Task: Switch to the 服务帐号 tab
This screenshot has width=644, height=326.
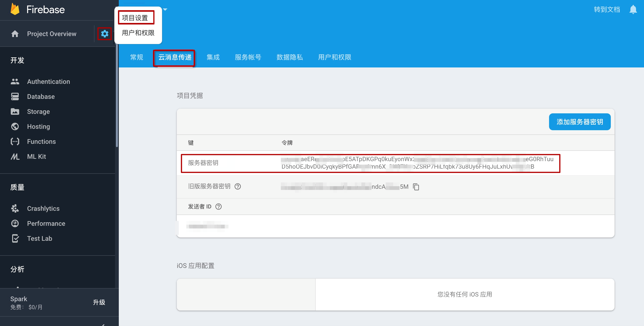Action: click(248, 57)
